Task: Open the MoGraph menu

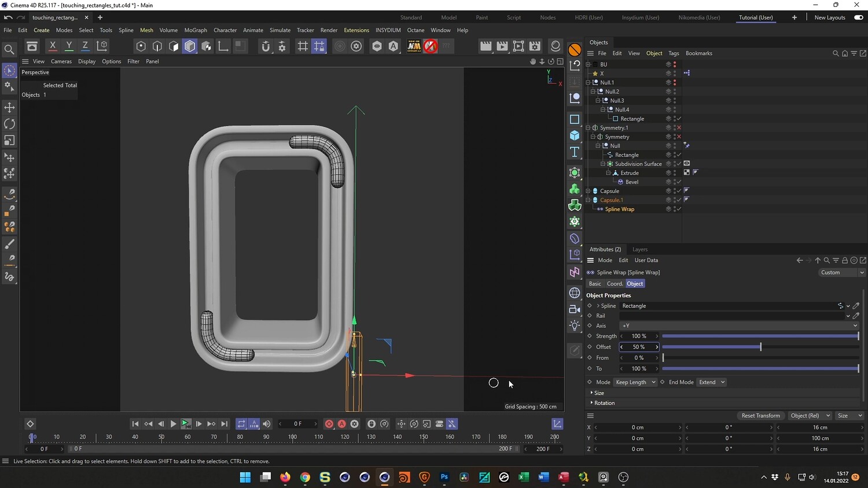Action: (x=196, y=30)
